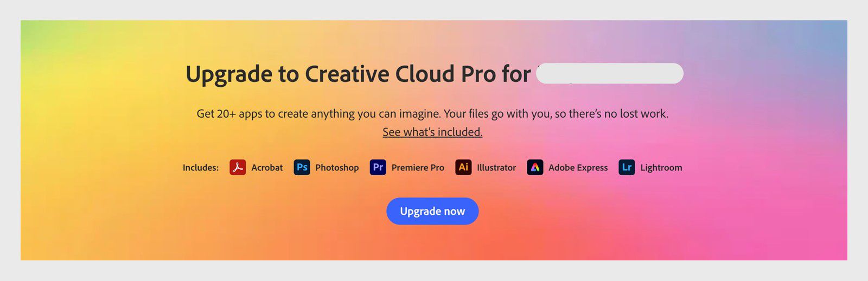
Task: Click the Adobe Express app icon
Action: (x=535, y=167)
